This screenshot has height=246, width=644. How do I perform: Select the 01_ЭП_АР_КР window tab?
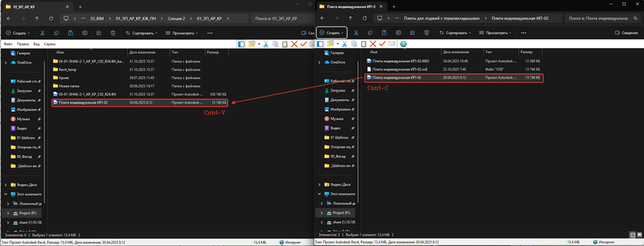pyautogui.click(x=38, y=7)
